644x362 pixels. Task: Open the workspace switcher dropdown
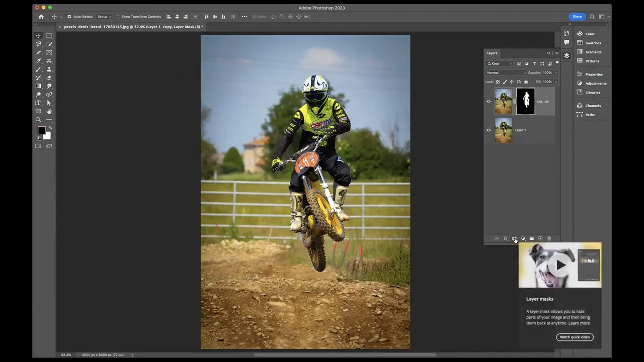click(x=603, y=17)
